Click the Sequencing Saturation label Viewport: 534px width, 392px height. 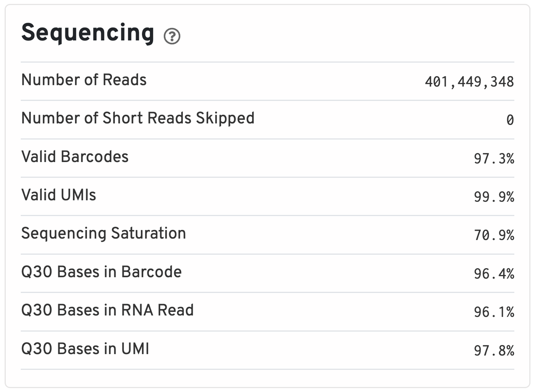pyautogui.click(x=104, y=233)
